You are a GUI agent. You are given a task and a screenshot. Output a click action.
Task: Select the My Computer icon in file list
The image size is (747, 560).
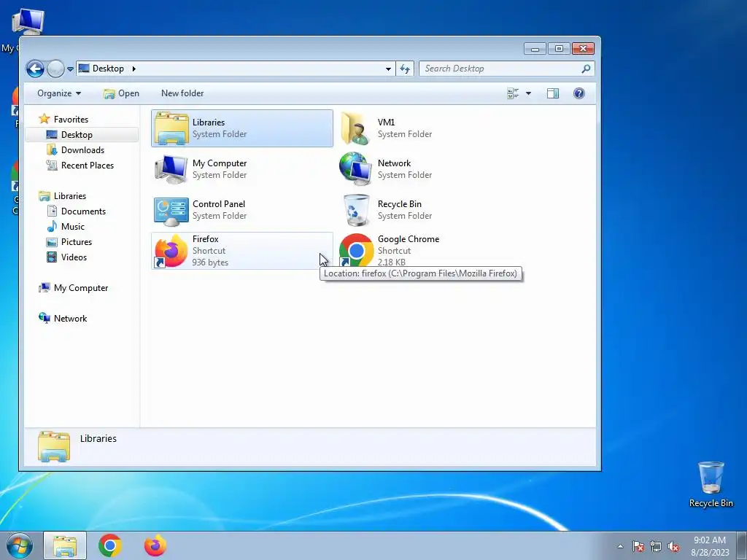pos(171,169)
